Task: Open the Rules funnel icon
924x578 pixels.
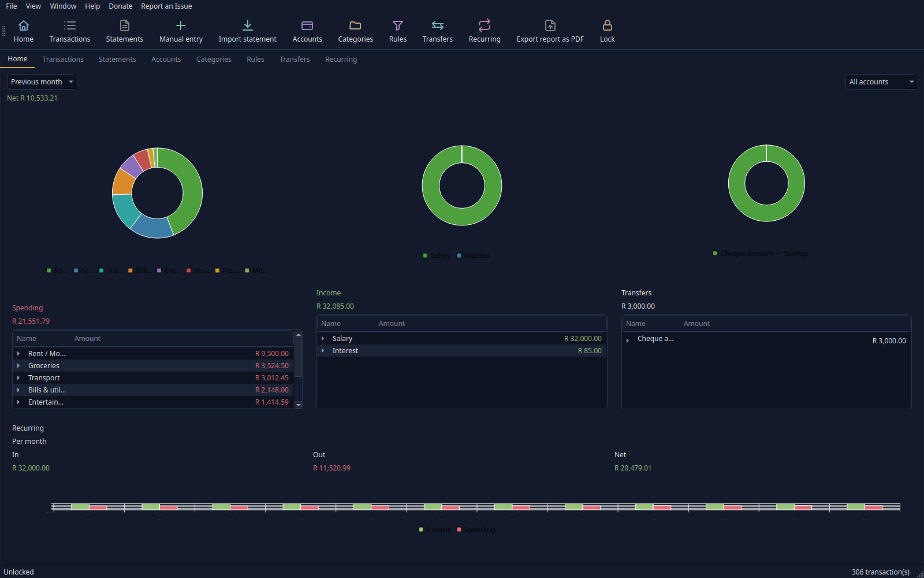Action: pos(398,25)
